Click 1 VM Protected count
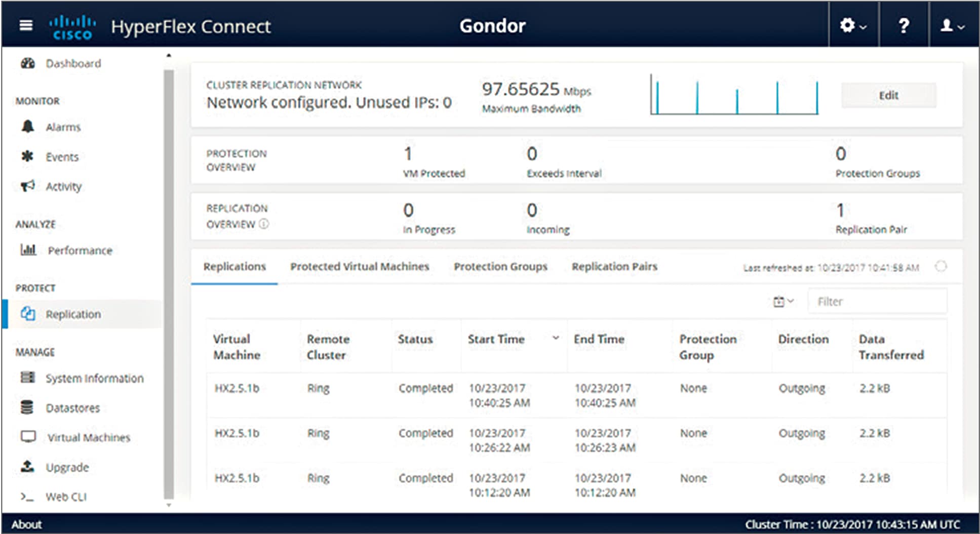The height and width of the screenshot is (534, 980). [x=408, y=153]
